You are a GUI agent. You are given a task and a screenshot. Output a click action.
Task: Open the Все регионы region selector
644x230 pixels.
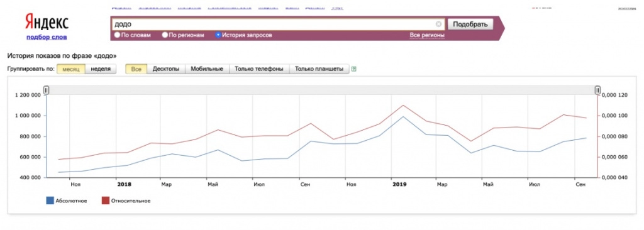[x=427, y=35]
